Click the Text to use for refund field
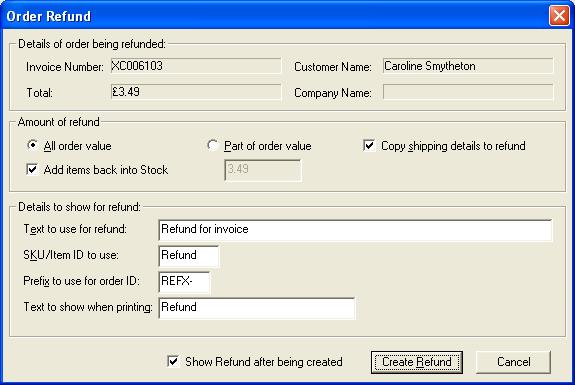The width and height of the screenshot is (575, 385). click(x=355, y=230)
